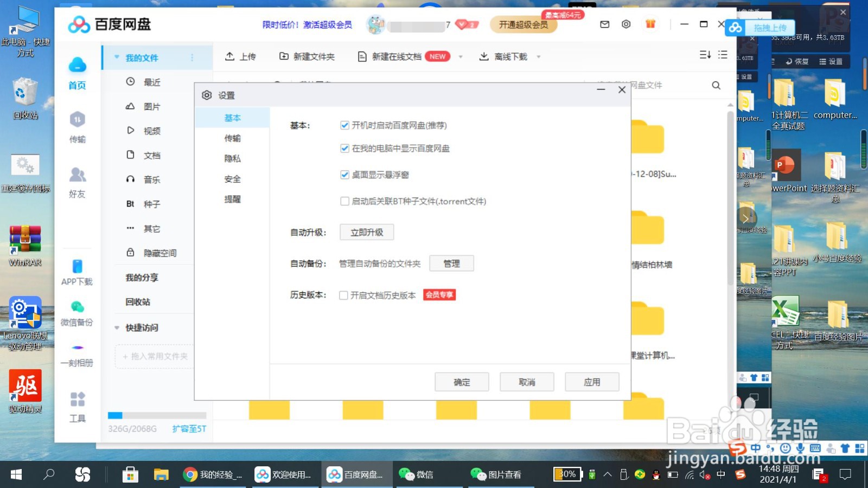The width and height of the screenshot is (868, 488).
Task: Click the user avatar in title bar
Action: pyautogui.click(x=375, y=24)
